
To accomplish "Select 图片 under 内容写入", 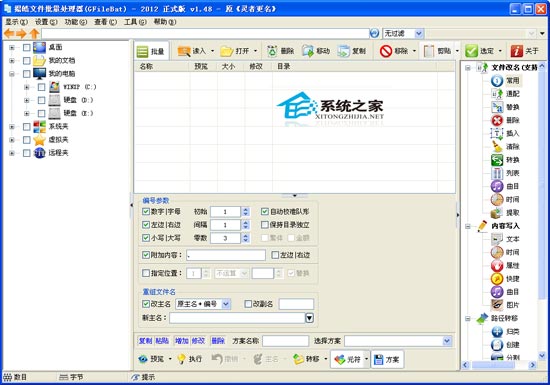I will (512, 305).
